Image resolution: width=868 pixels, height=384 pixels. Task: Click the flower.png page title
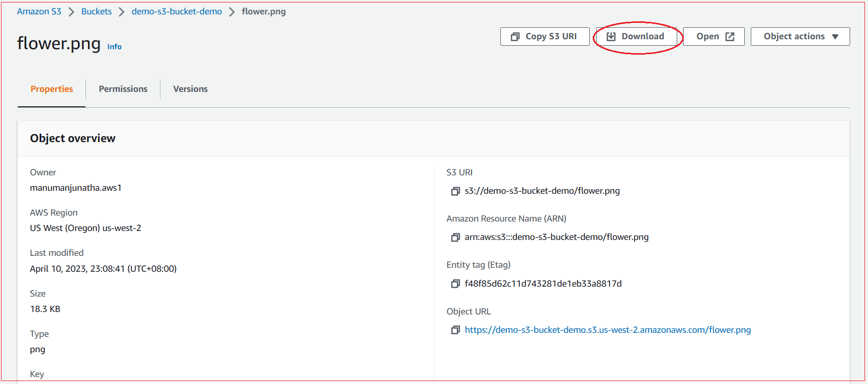59,43
